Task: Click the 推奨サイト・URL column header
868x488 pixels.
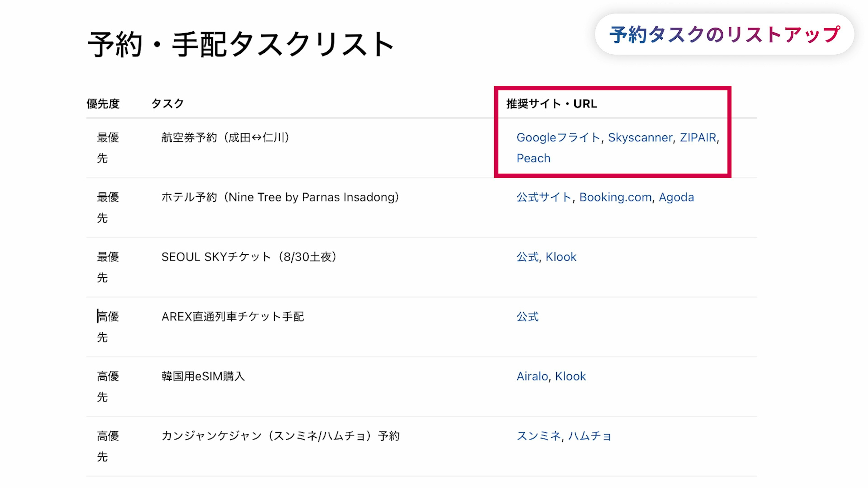Action: click(551, 104)
